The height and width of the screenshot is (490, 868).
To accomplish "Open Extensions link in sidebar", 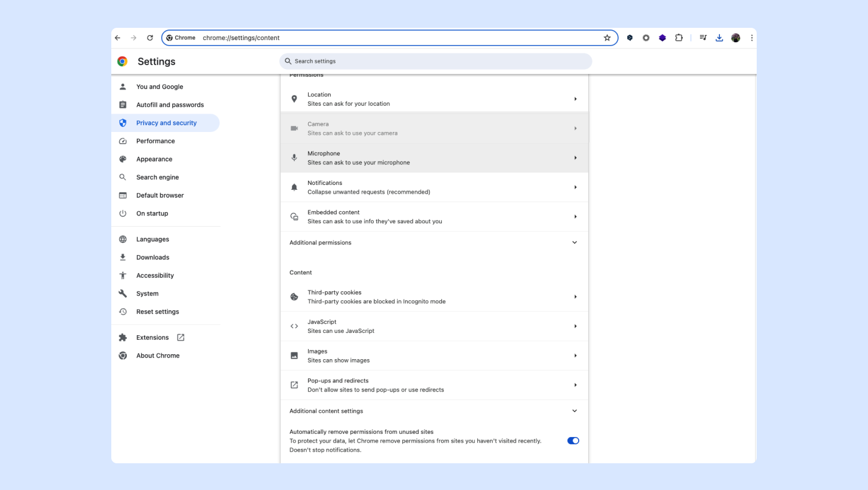I will coord(152,337).
